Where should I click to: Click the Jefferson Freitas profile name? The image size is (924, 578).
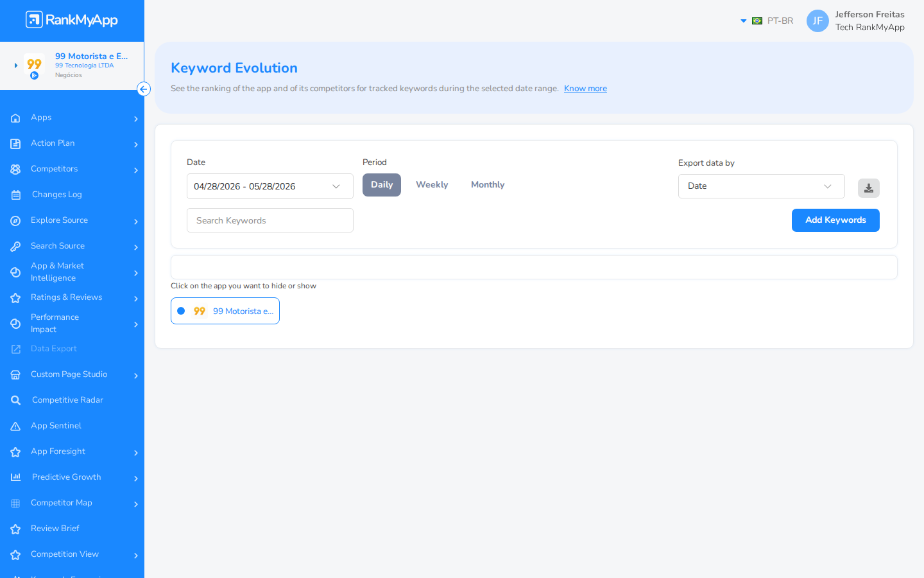[x=869, y=15]
